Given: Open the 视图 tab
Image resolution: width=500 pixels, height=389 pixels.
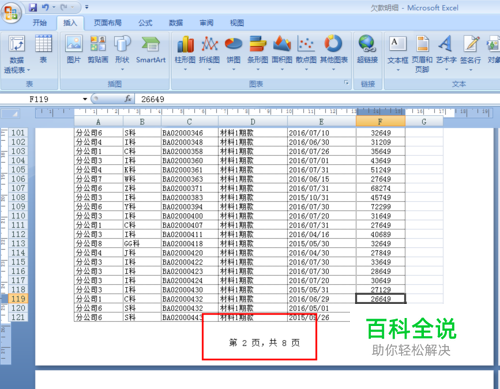Looking at the screenshot, I should click(237, 23).
